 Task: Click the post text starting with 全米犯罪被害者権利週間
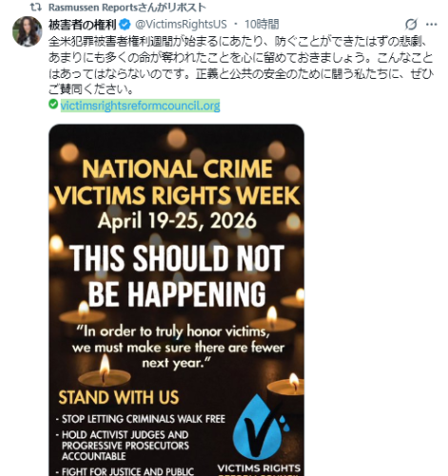pyautogui.click(x=241, y=66)
